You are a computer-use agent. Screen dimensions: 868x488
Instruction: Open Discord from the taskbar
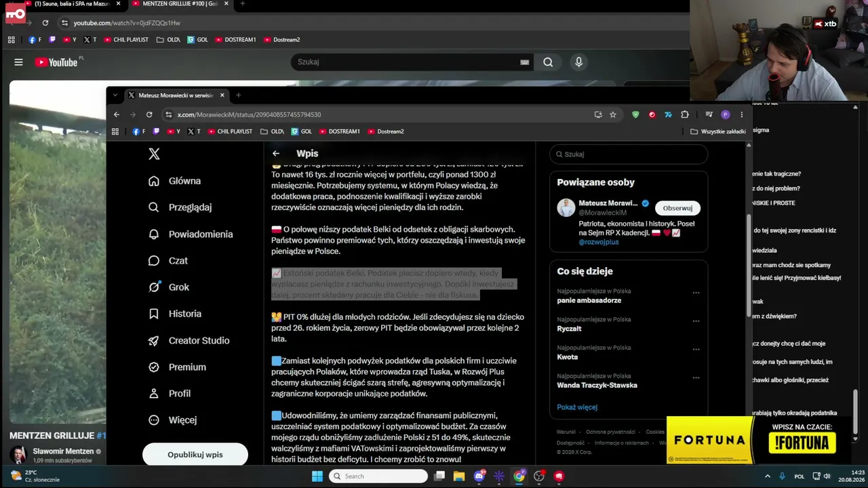pos(479,476)
